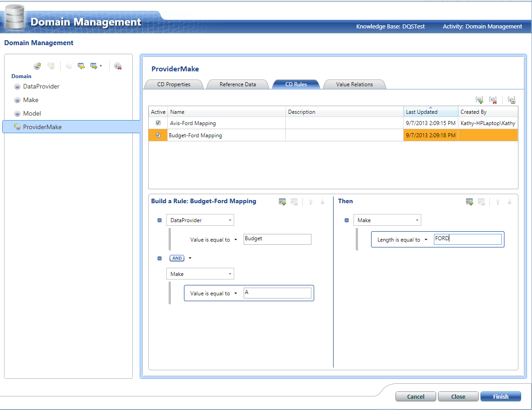532x410 pixels.
Task: Add a new composite domain rule
Action: point(480,100)
